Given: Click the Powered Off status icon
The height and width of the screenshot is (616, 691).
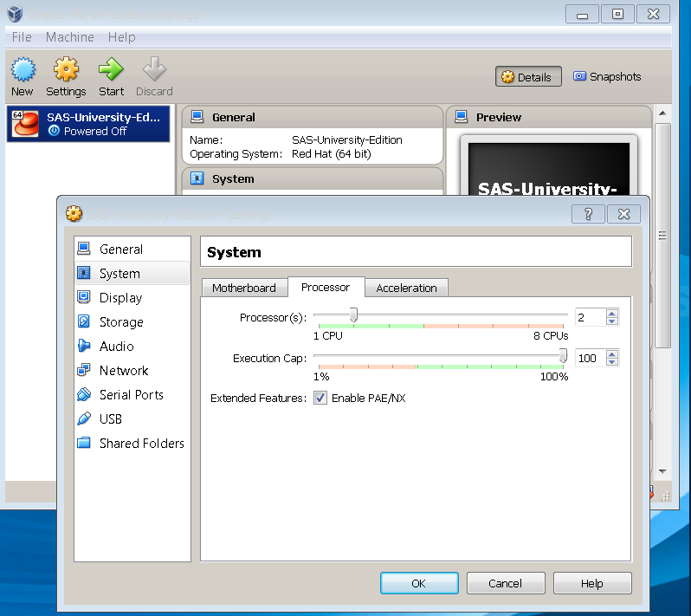Looking at the screenshot, I should pos(54,131).
